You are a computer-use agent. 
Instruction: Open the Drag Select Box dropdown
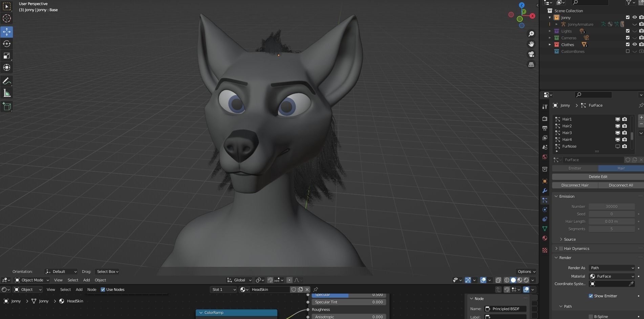[x=107, y=272]
